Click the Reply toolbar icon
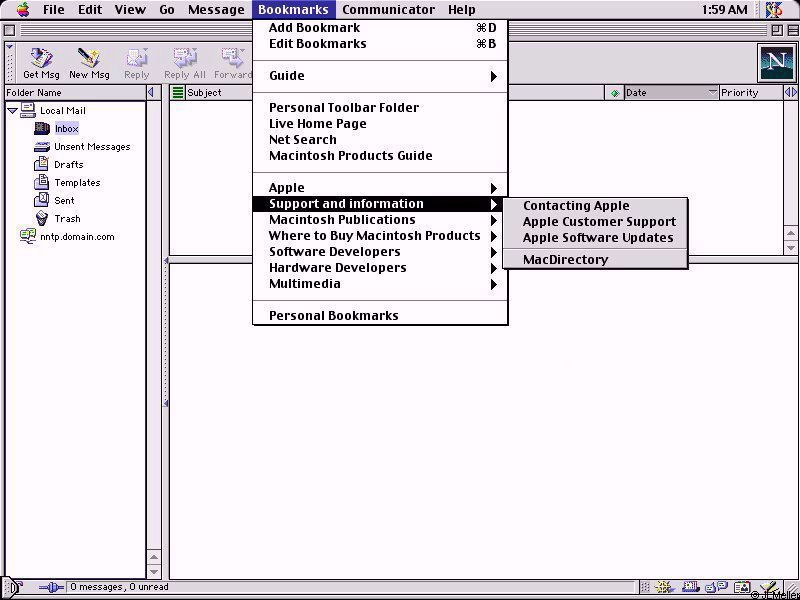The width and height of the screenshot is (800, 600). click(x=137, y=58)
